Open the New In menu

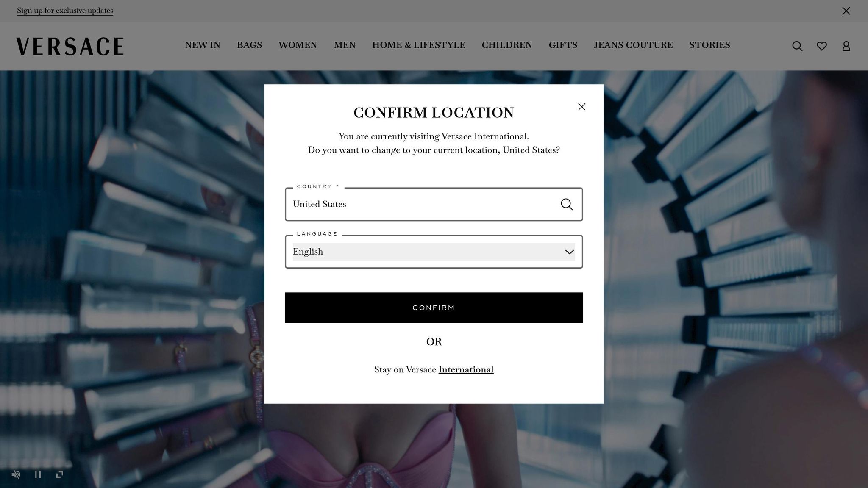click(203, 45)
